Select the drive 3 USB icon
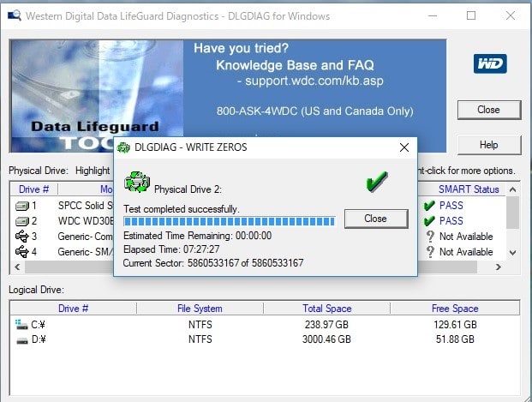532x402 pixels. click(x=22, y=236)
